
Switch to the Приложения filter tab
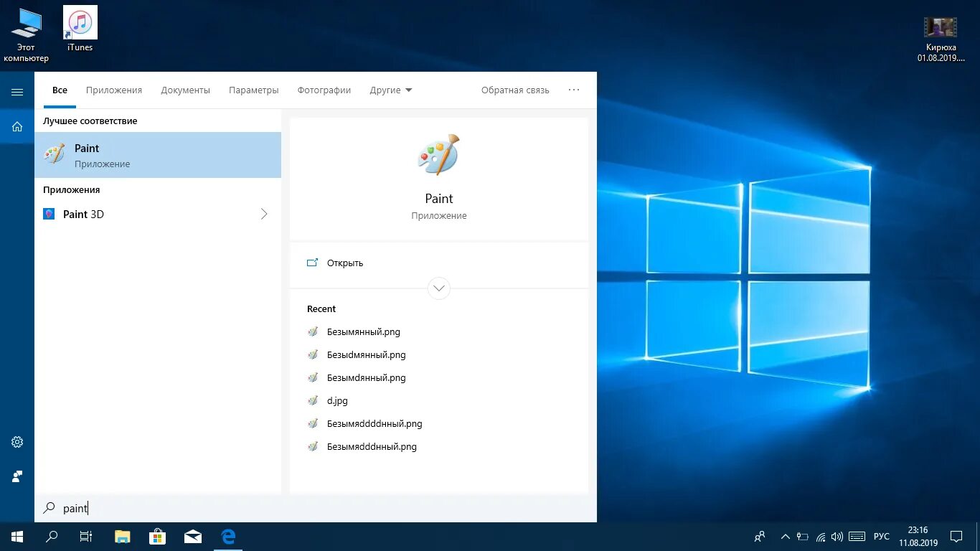click(114, 90)
